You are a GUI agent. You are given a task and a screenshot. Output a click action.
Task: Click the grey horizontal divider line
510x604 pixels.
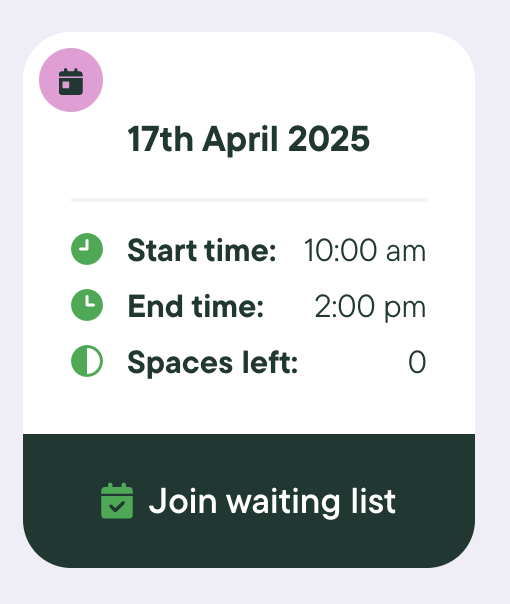coord(249,200)
